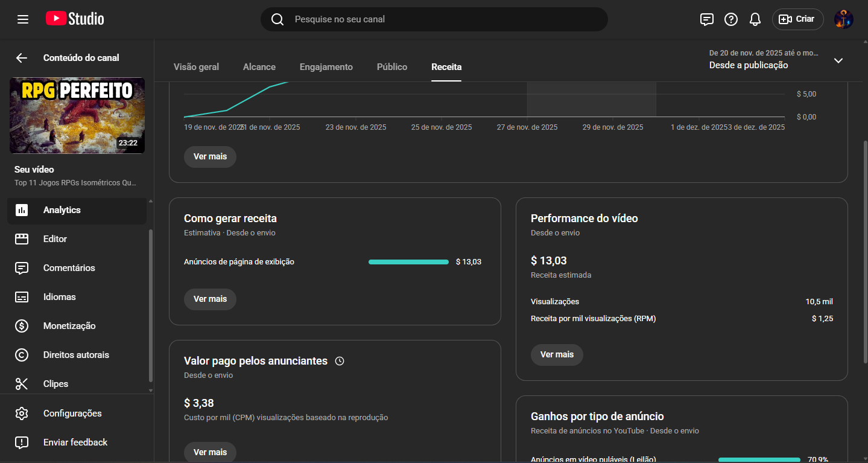Open the help question mark icon
The width and height of the screenshot is (868, 463).
point(731,19)
